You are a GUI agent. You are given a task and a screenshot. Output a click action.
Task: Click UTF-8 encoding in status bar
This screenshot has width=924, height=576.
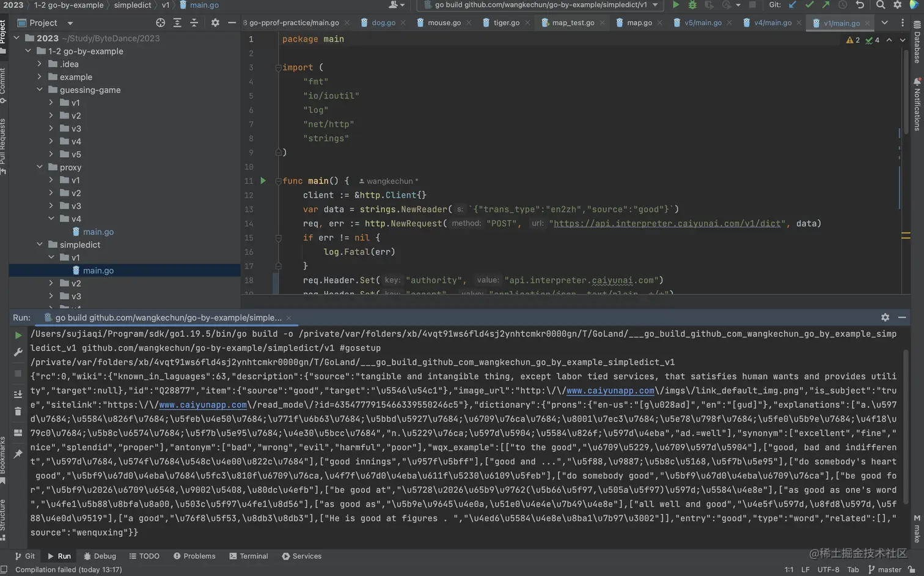click(828, 569)
